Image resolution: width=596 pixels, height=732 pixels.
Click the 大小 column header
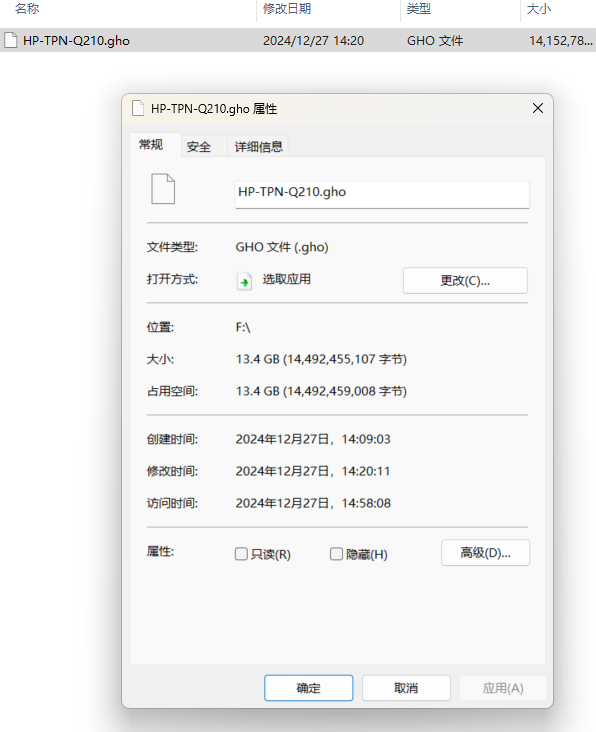(x=539, y=9)
